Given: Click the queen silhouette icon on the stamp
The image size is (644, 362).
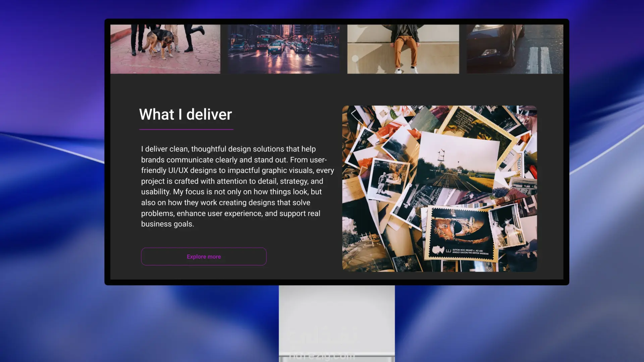Looking at the screenshot, I should (438, 250).
